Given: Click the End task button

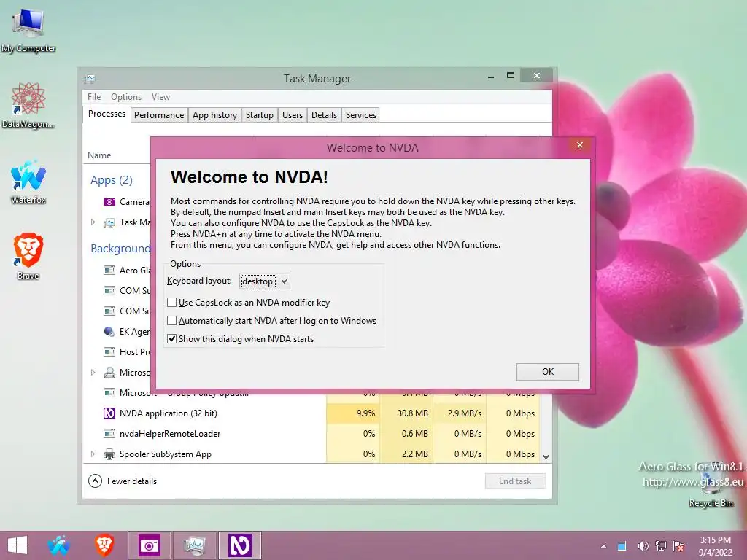Looking at the screenshot, I should pyautogui.click(x=515, y=481).
